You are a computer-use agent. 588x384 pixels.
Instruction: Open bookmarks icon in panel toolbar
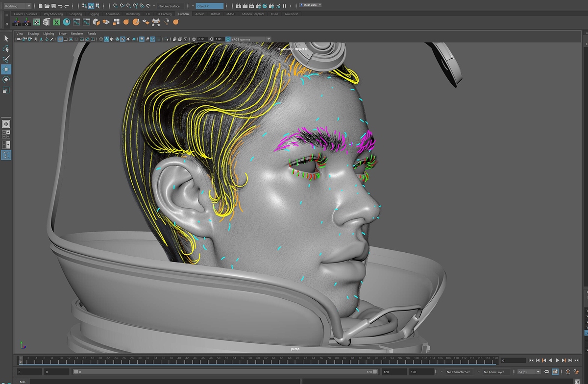(x=36, y=39)
